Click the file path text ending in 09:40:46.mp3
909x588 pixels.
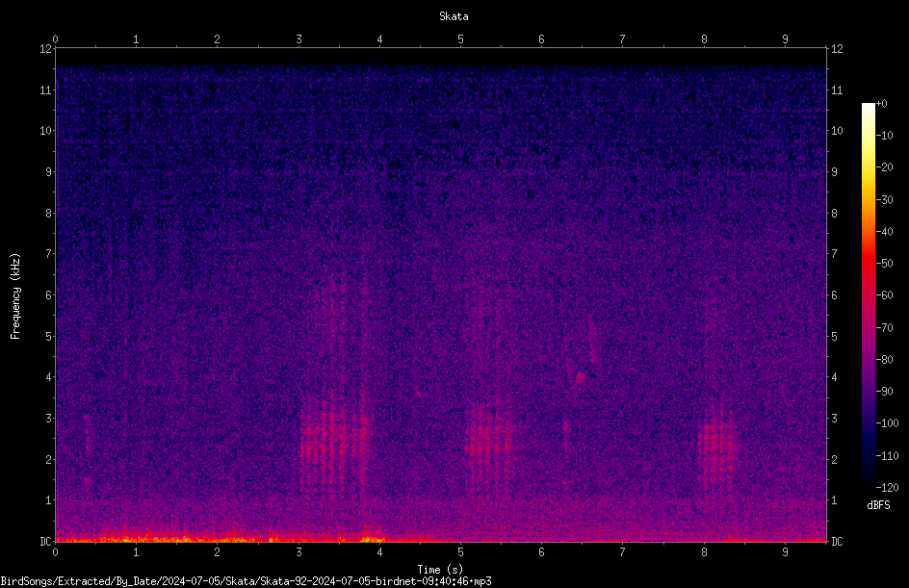246,581
